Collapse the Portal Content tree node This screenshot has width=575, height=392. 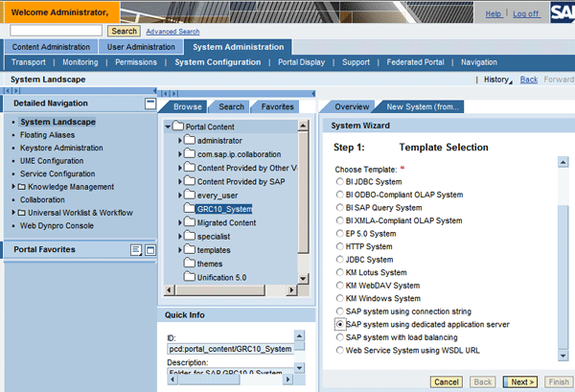point(168,127)
